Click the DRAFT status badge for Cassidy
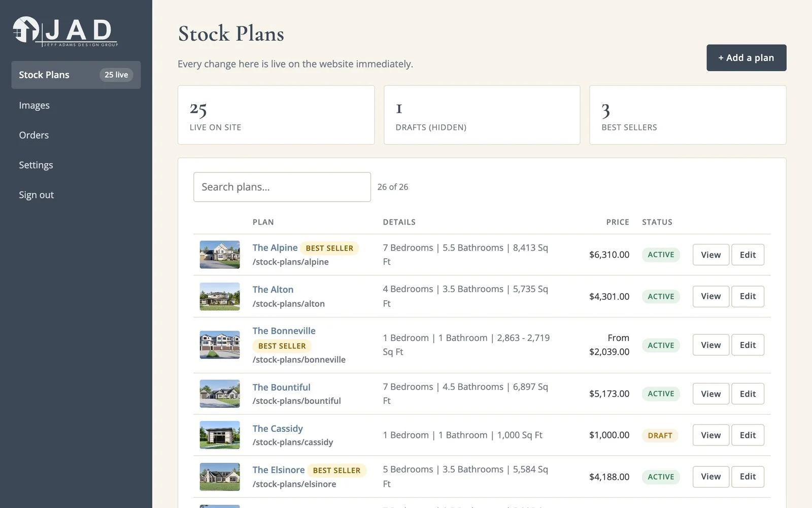 (660, 435)
